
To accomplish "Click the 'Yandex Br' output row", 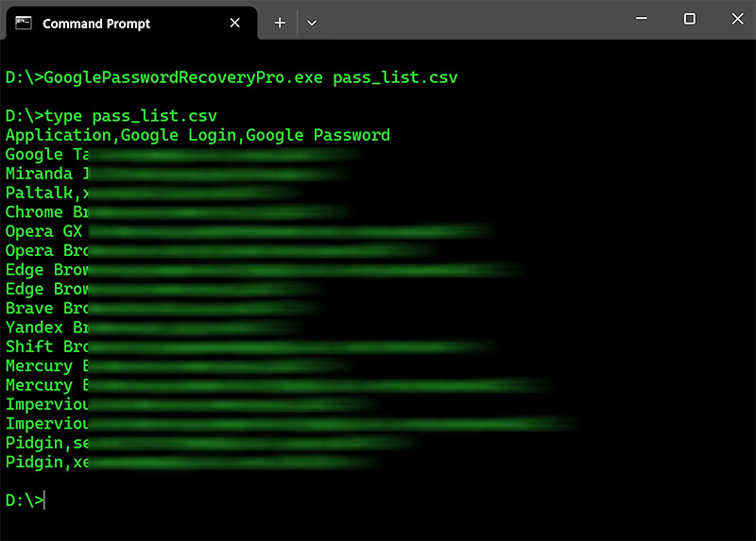I will pyautogui.click(x=154, y=328).
